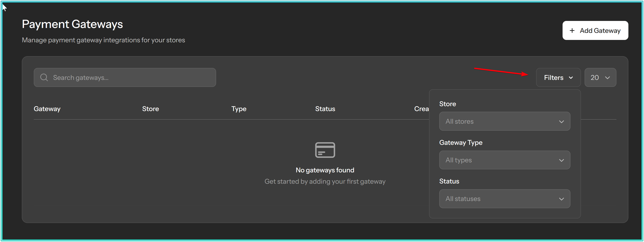
Task: Click the All statuses chevron arrow
Action: coord(561,199)
